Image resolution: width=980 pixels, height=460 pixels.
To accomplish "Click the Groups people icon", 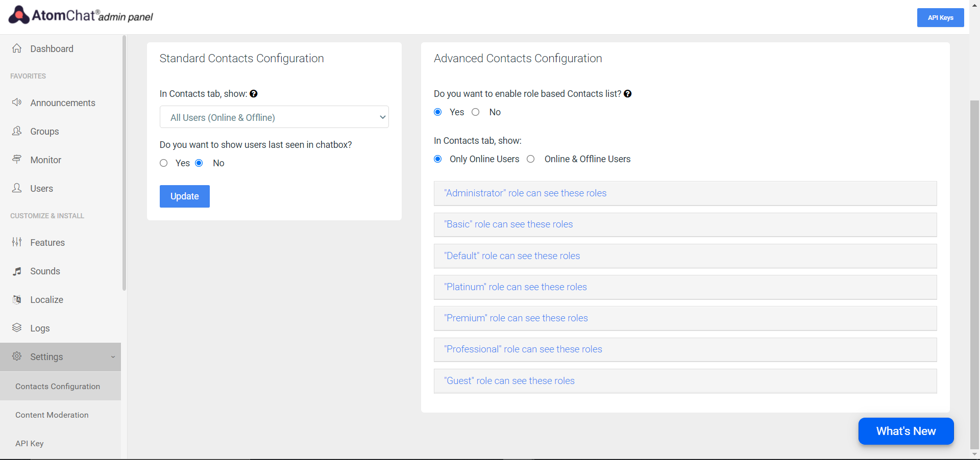I will coord(17,131).
